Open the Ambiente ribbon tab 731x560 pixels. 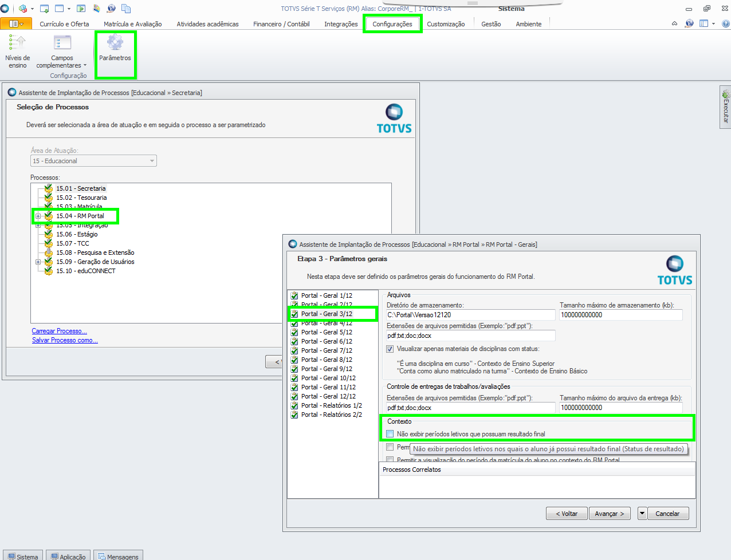(x=528, y=24)
